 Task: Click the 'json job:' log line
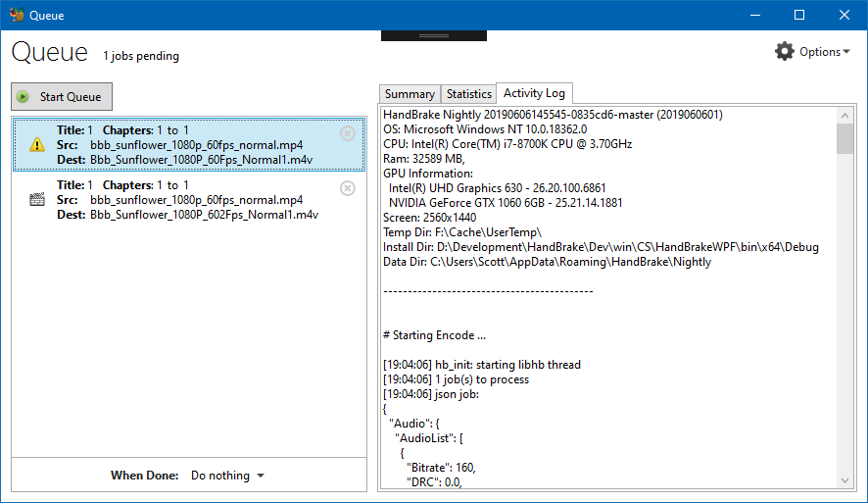tap(431, 394)
